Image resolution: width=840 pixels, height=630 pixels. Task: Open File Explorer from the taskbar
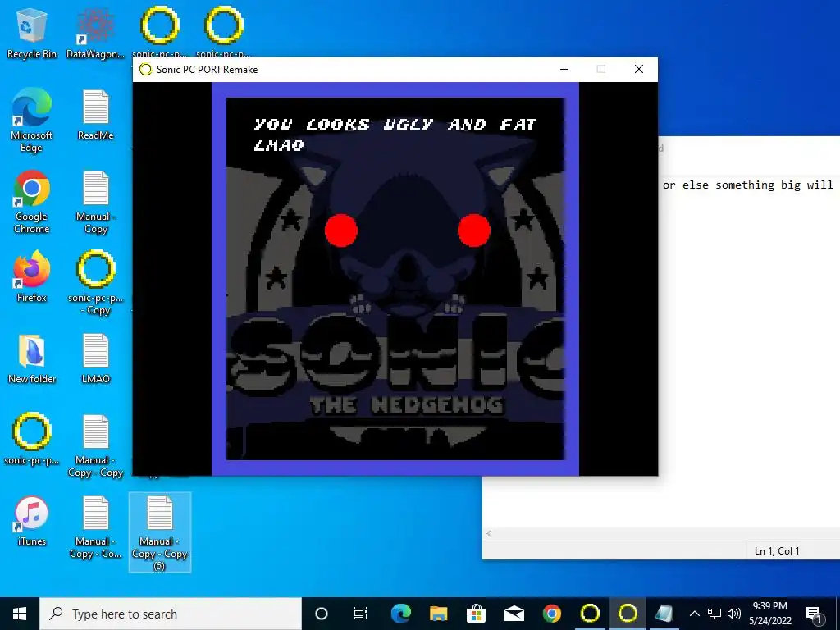438,614
